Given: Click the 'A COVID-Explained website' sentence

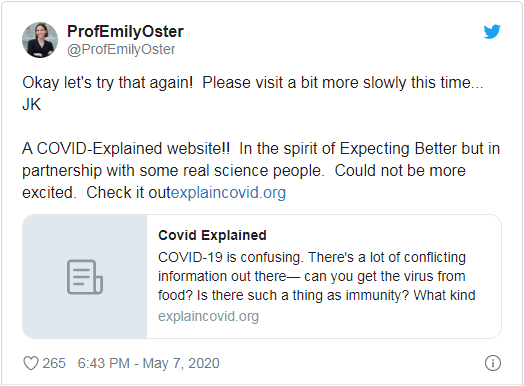Looking at the screenshot, I should coord(126,149).
